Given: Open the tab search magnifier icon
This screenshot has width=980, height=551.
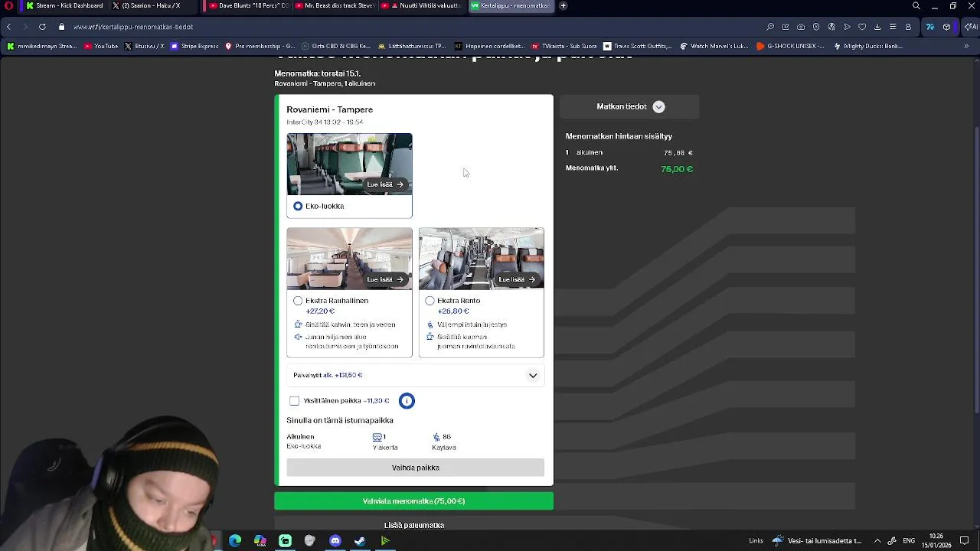Looking at the screenshot, I should click(916, 5).
